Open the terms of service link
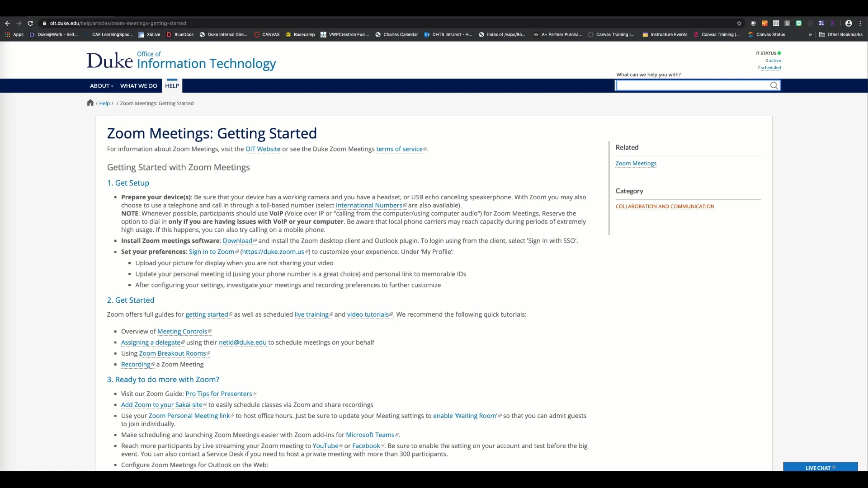This screenshot has width=868, height=488. pyautogui.click(x=401, y=149)
